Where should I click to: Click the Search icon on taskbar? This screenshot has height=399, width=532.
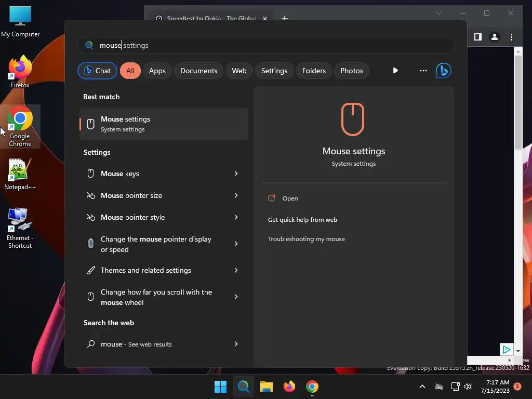243,387
